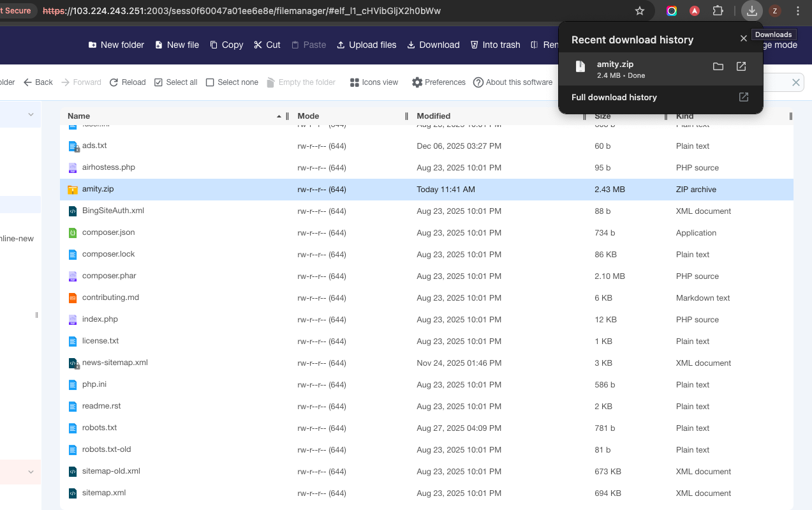This screenshot has height=510, width=812.
Task: Click the Upload files icon
Action: click(341, 45)
